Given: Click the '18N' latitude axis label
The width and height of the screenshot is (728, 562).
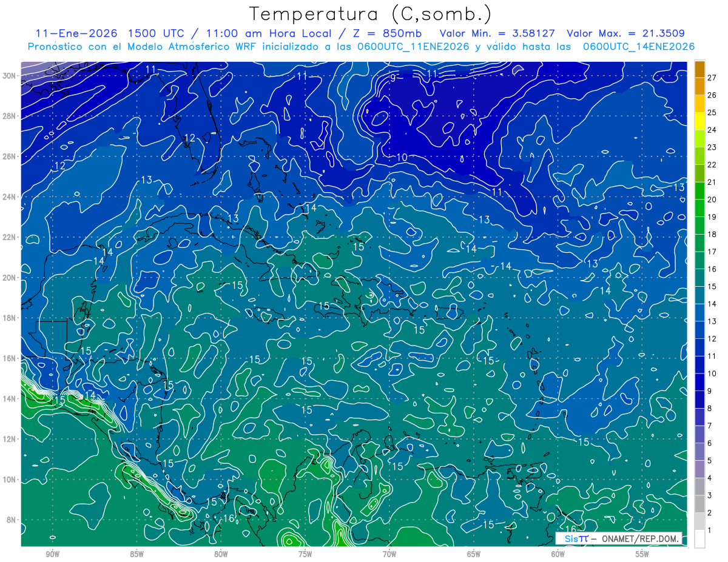Looking at the screenshot, I should [x=10, y=318].
